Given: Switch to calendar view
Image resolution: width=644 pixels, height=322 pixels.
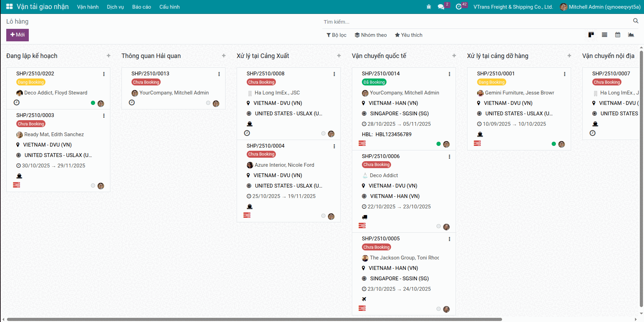Looking at the screenshot, I should pos(618,35).
